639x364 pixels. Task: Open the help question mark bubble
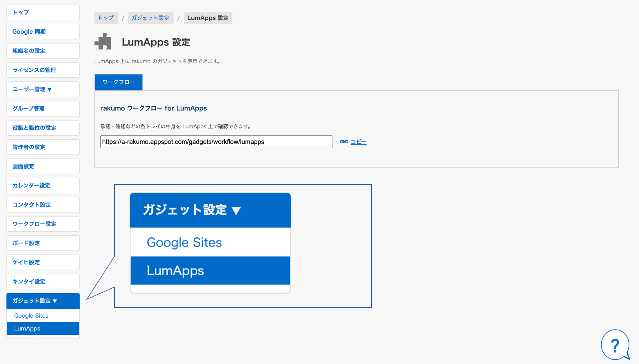click(615, 345)
